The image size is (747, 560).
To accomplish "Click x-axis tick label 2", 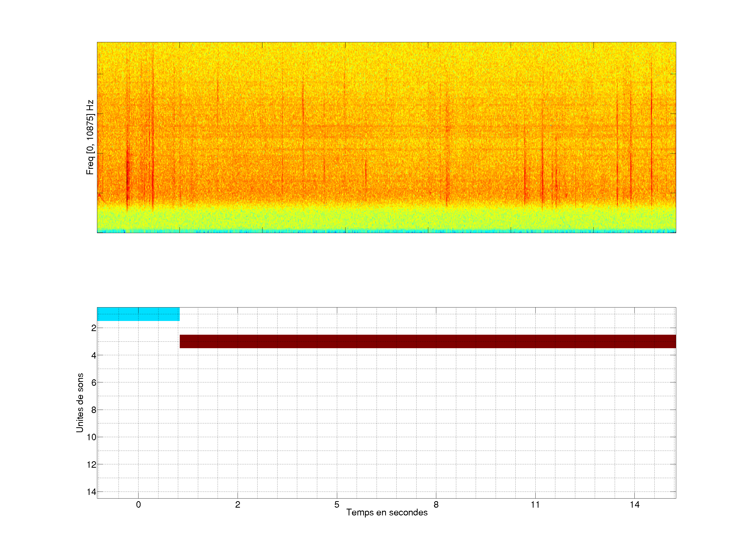I will pyautogui.click(x=238, y=505).
